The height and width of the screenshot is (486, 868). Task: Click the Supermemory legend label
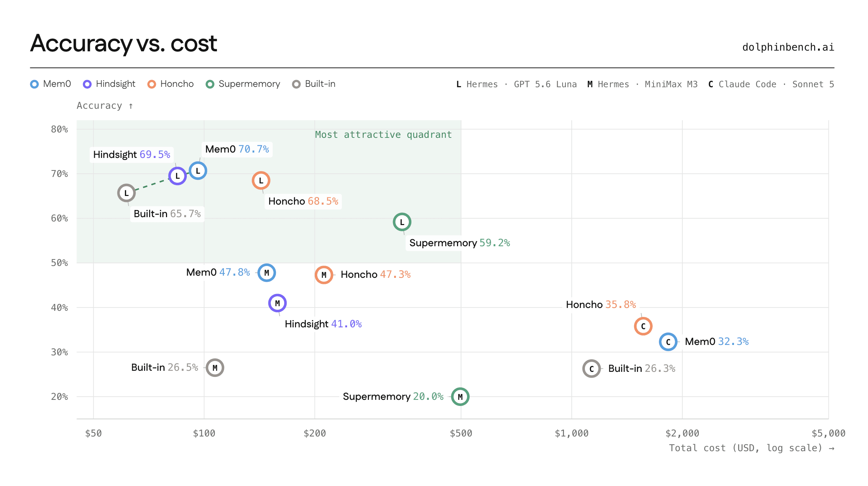[249, 84]
